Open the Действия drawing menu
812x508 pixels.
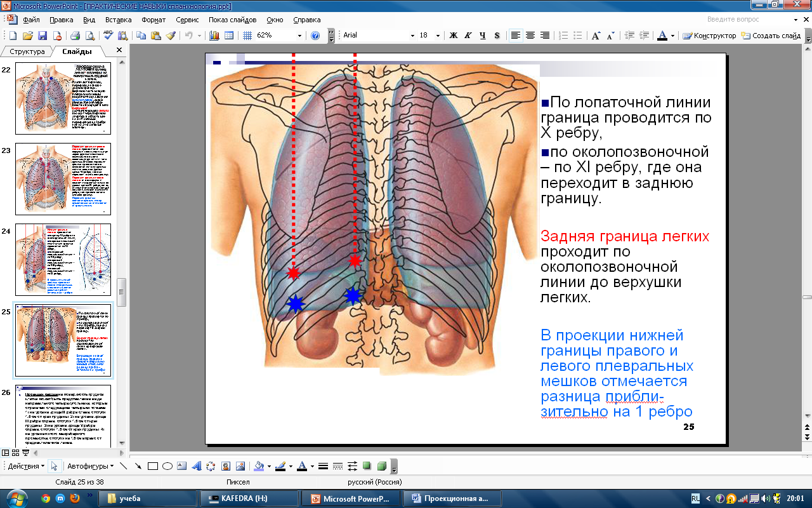pos(26,466)
